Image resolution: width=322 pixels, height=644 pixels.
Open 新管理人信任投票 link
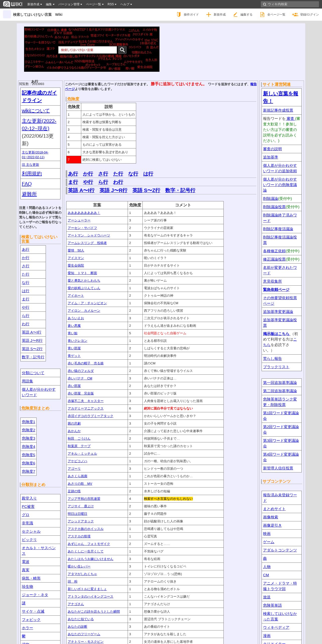point(278,468)
